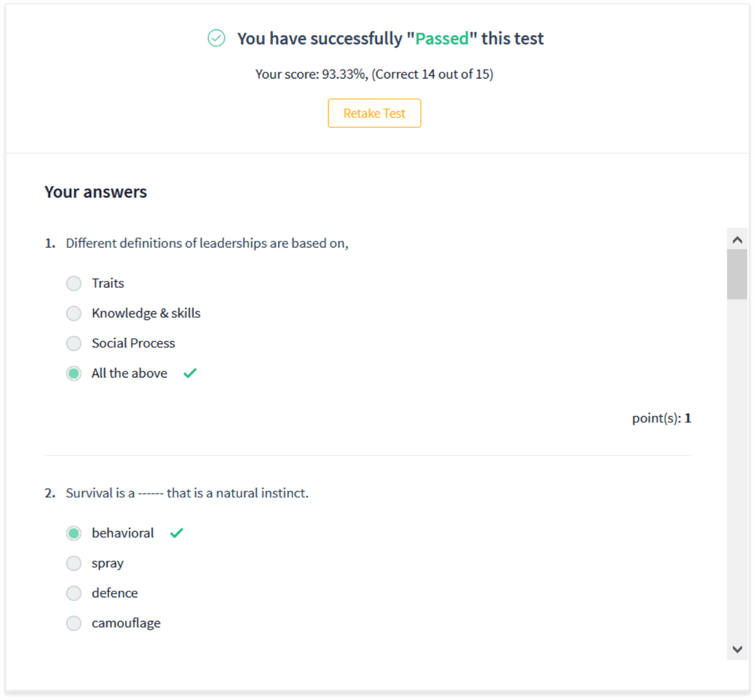
Task: Select the 'Traits' radio button
Action: [x=74, y=283]
